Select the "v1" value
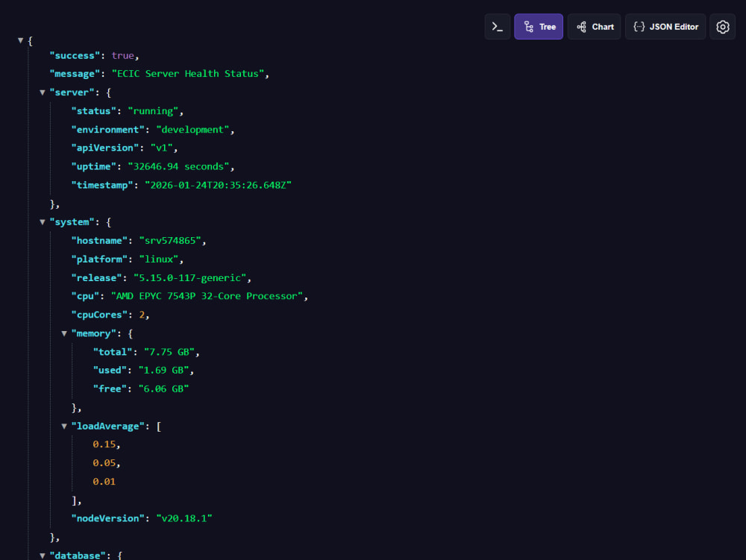The width and height of the screenshot is (746, 560). [x=162, y=148]
